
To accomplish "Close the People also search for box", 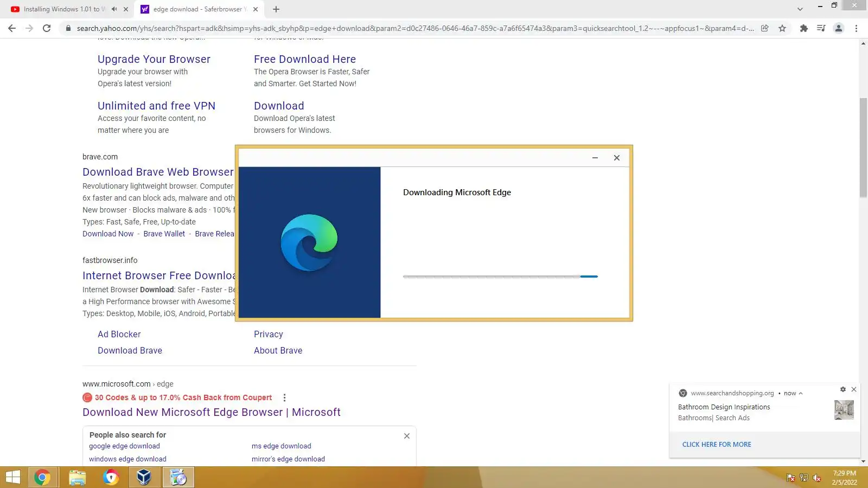I will (407, 436).
